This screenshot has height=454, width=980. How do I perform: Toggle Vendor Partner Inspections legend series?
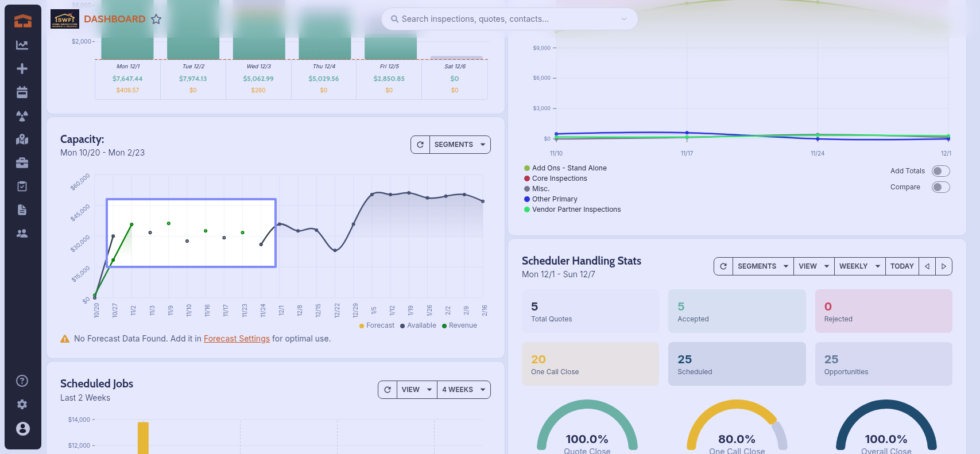tap(576, 209)
